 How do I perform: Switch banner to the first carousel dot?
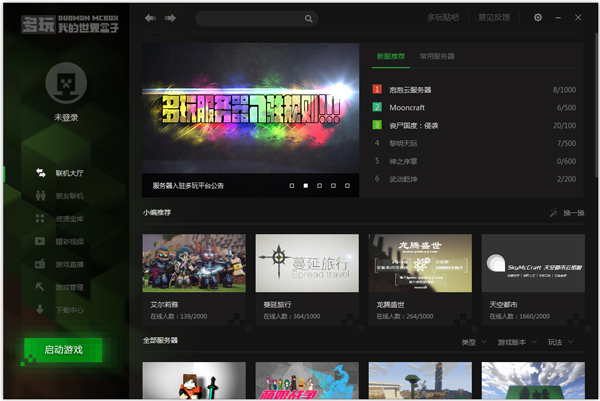pos(292,186)
